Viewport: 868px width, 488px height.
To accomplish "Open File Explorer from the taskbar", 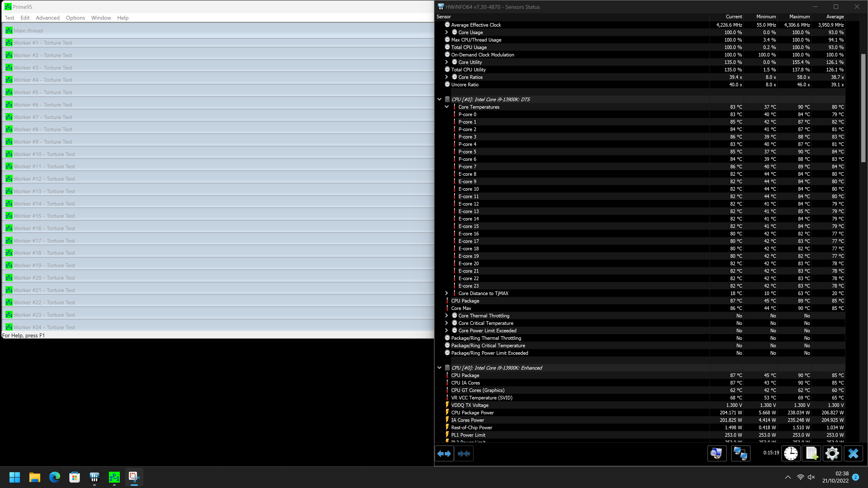I will tap(35, 477).
